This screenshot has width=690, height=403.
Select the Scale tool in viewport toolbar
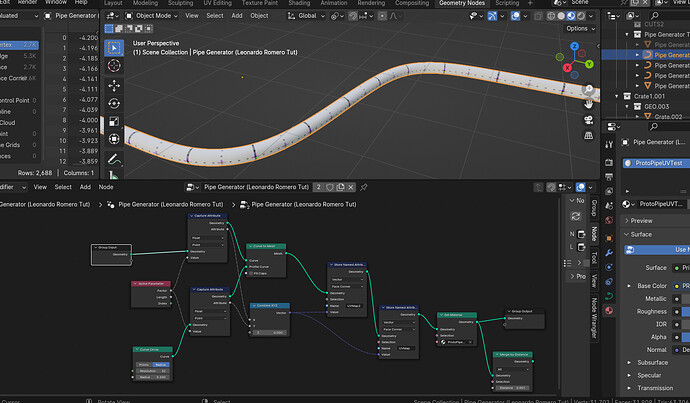[114, 121]
